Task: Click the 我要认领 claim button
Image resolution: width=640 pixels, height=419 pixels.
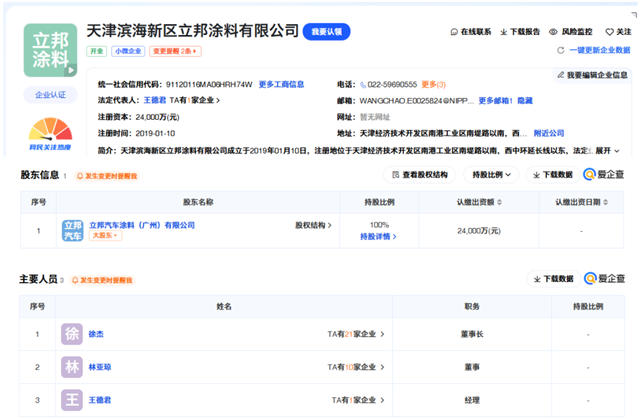Action: click(x=326, y=32)
